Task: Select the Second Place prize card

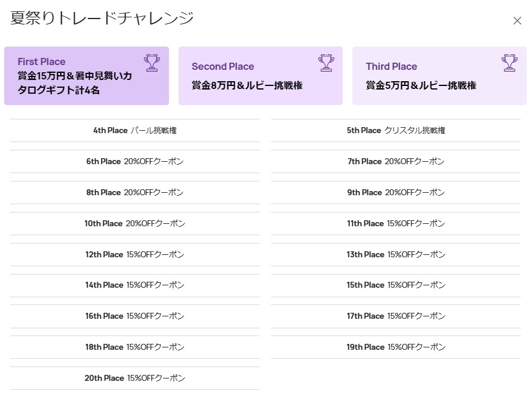Action: (x=260, y=76)
